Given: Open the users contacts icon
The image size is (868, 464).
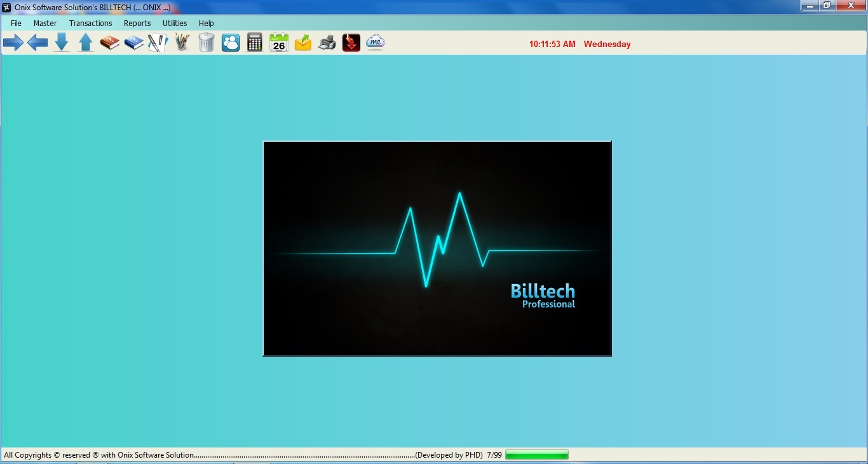Looking at the screenshot, I should point(231,43).
